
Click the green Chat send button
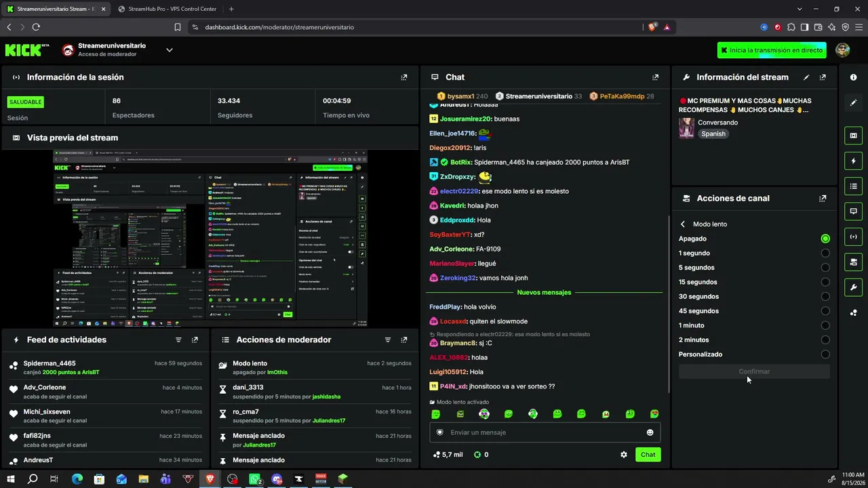click(x=648, y=455)
